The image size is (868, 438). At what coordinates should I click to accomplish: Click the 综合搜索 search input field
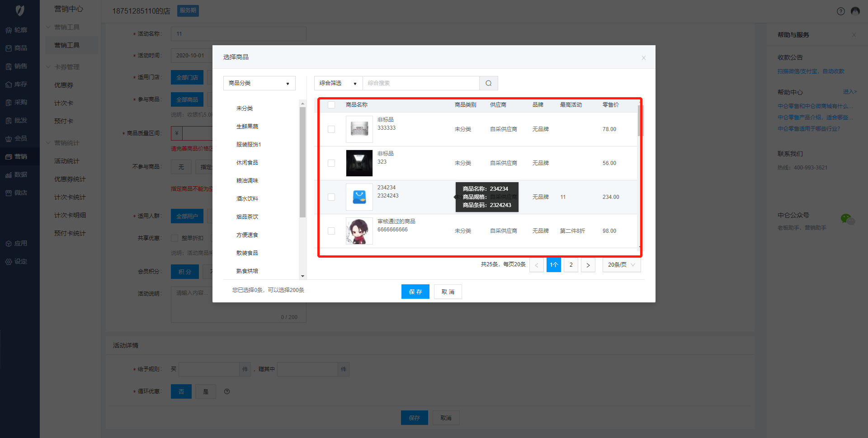click(x=420, y=83)
